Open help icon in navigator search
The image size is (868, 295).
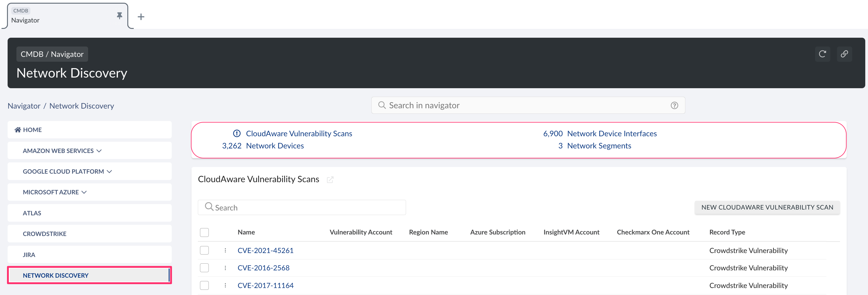674,106
